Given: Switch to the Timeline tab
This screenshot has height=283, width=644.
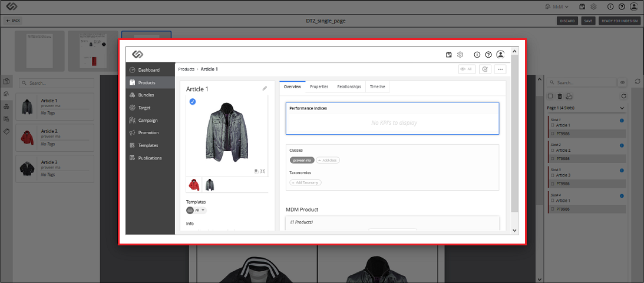Looking at the screenshot, I should pyautogui.click(x=378, y=87).
